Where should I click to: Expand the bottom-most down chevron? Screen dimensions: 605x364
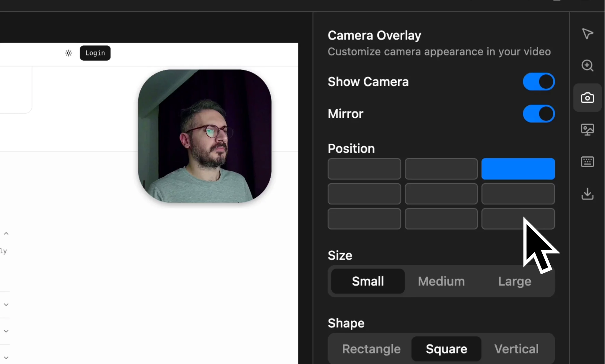pyautogui.click(x=6, y=357)
